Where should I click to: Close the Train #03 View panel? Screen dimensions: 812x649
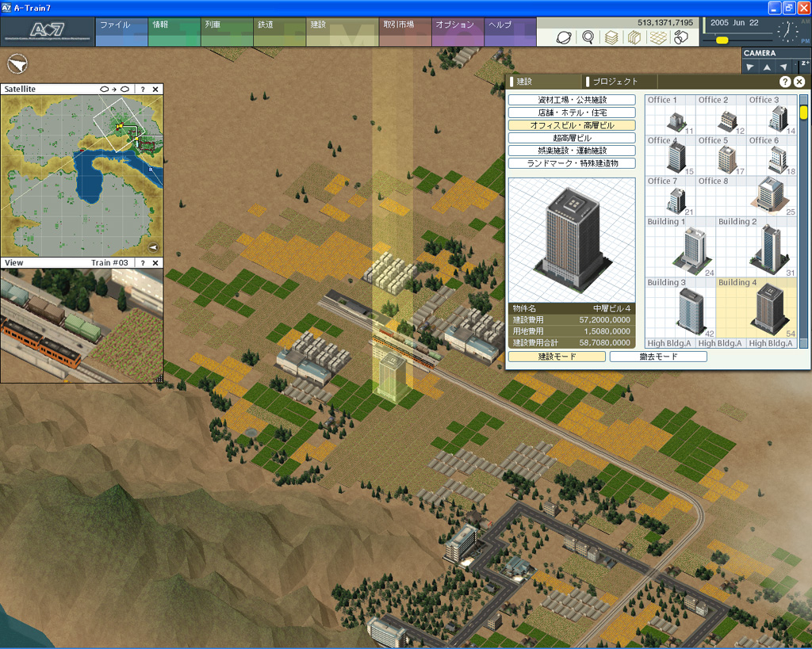tap(155, 263)
